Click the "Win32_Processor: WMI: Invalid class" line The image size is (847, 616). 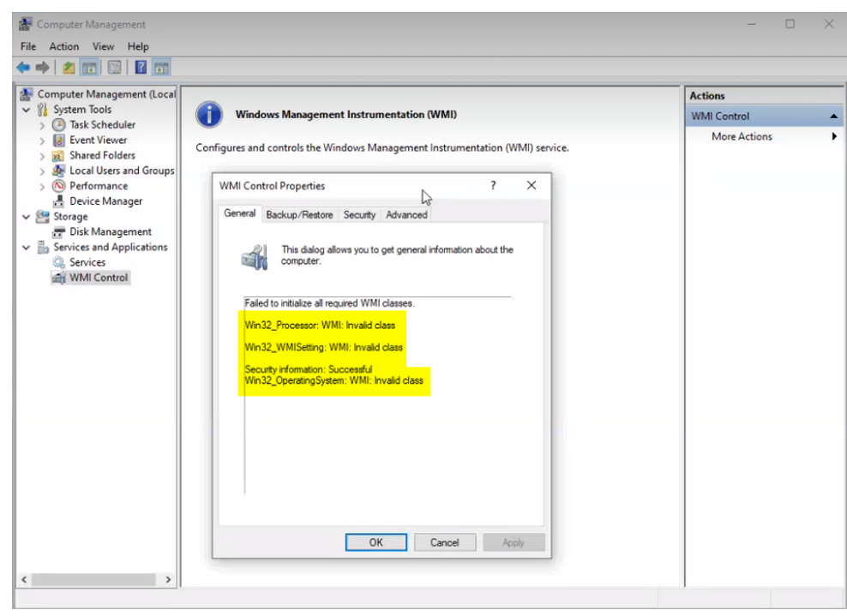[x=320, y=325]
